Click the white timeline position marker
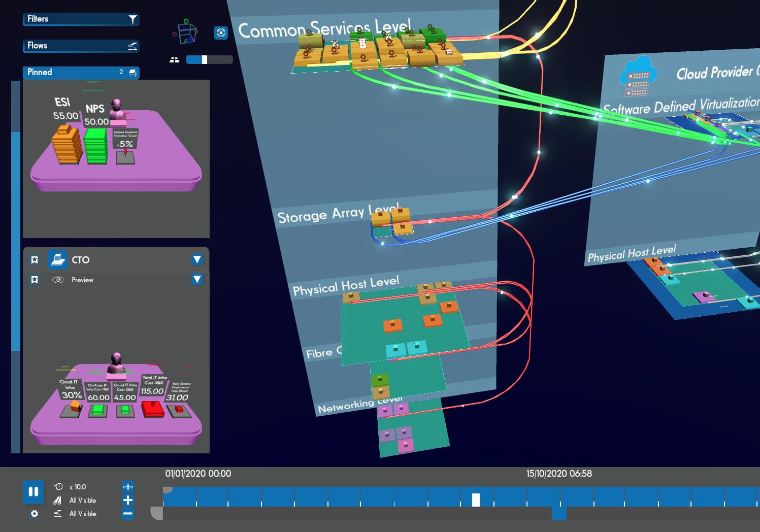The height and width of the screenshot is (532, 760). click(476, 500)
